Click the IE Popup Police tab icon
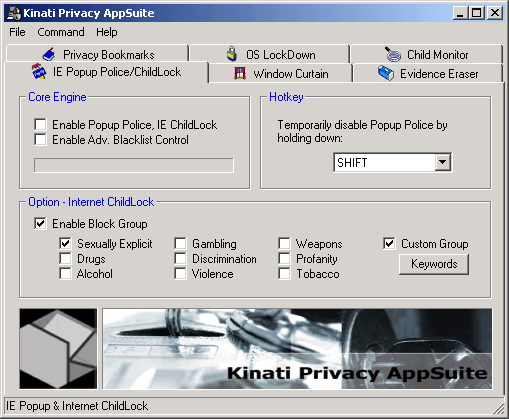This screenshot has width=509, height=420. [x=39, y=71]
